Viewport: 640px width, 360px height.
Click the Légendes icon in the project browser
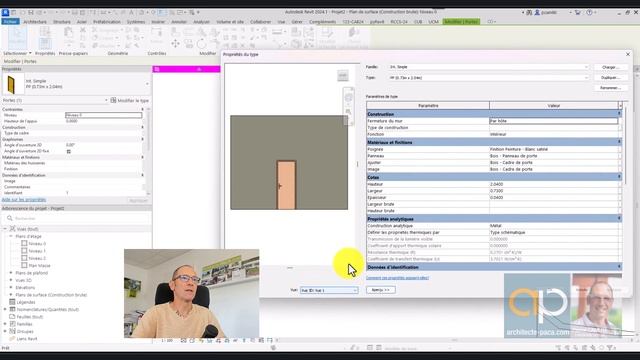pyautogui.click(x=12, y=302)
